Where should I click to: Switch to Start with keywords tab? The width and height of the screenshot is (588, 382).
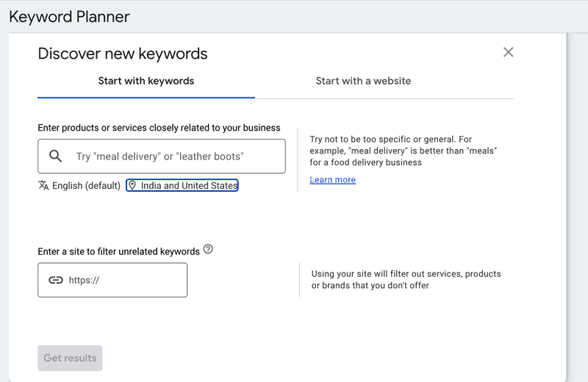click(146, 81)
